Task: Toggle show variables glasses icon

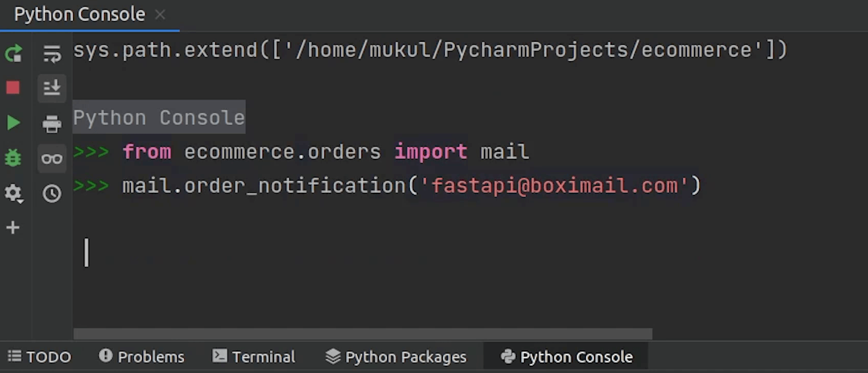Action: [x=51, y=158]
